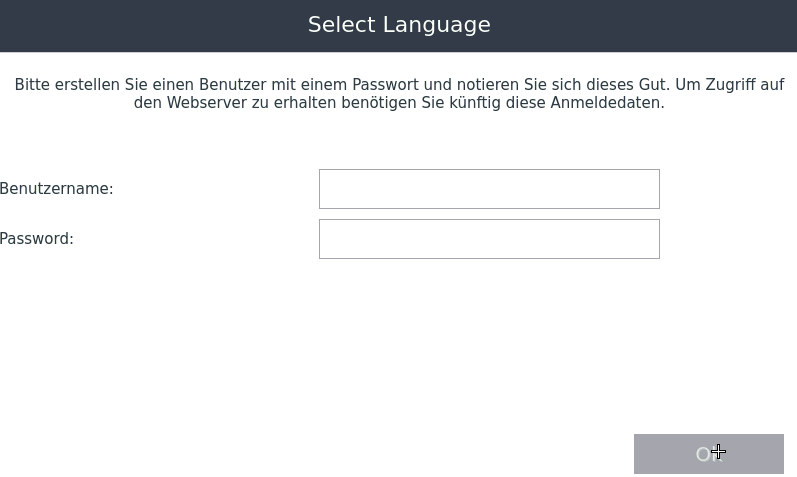Click the "Select Language" title
797x477 pixels.
tap(399, 25)
